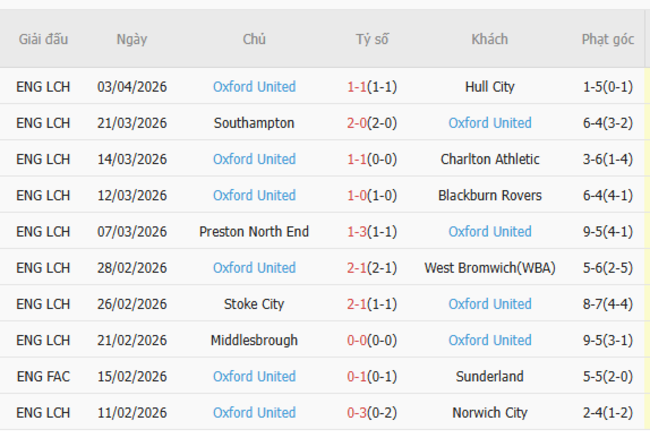The height and width of the screenshot is (438, 650).
Task: Click the 1-3 score for Preston match
Action: [x=357, y=231]
